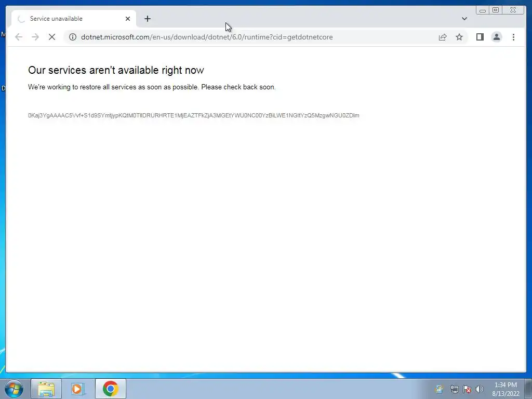Open the Windows Start menu
The width and height of the screenshot is (532, 399).
coord(14,389)
